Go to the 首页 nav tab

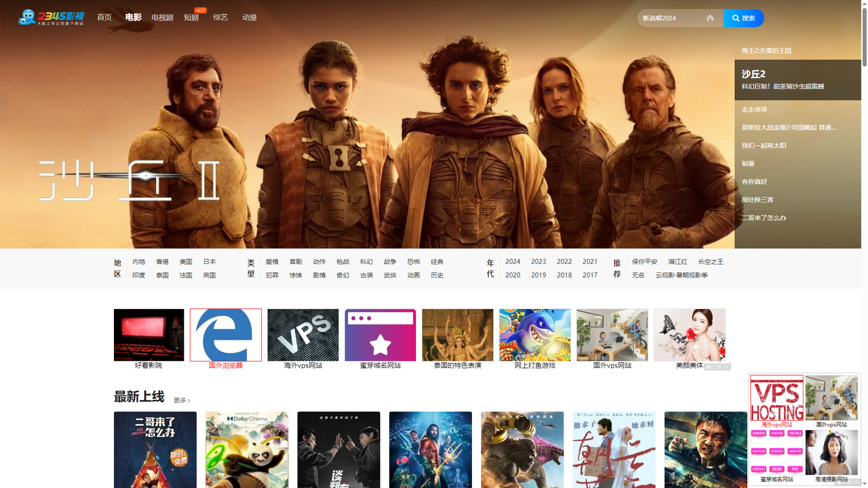104,17
